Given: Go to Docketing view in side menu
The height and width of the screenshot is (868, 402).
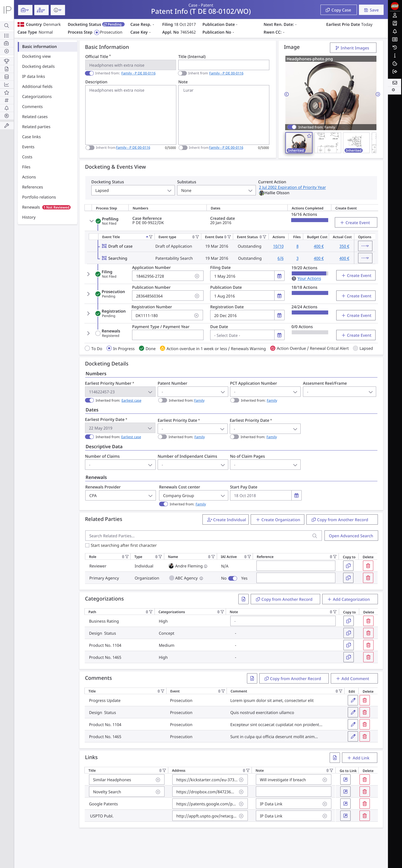Looking at the screenshot, I should (36, 56).
